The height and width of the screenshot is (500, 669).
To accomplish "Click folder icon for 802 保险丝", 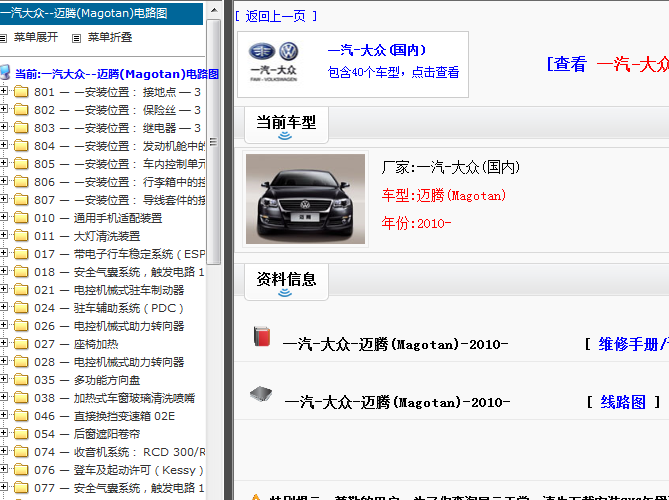I will coord(21,110).
